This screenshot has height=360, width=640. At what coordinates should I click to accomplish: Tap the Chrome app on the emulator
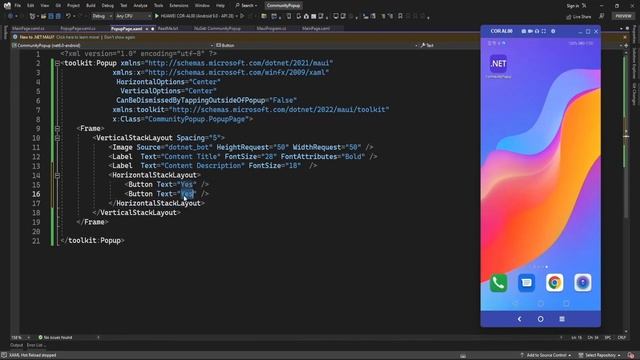coord(554,282)
